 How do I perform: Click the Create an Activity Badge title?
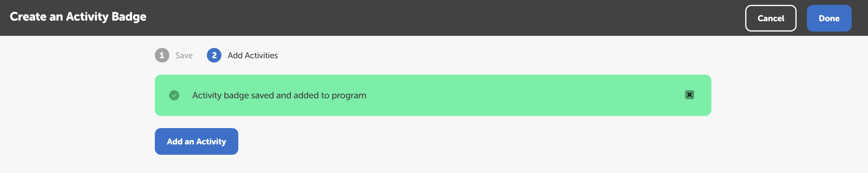tap(78, 17)
